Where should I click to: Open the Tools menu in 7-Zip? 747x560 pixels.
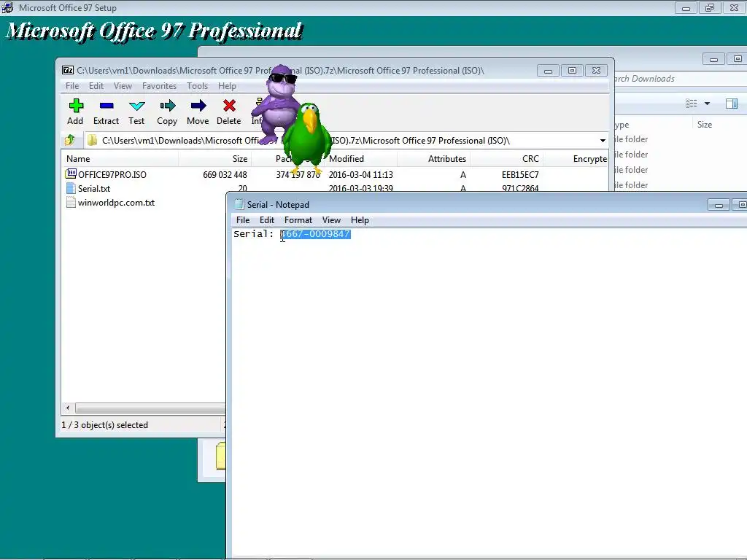point(197,86)
